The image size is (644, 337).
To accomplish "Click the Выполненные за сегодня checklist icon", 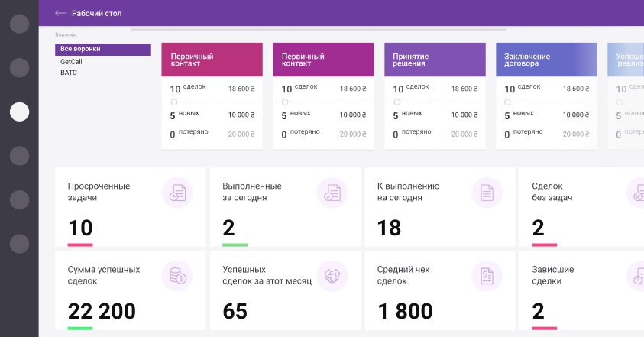I will [x=332, y=193].
